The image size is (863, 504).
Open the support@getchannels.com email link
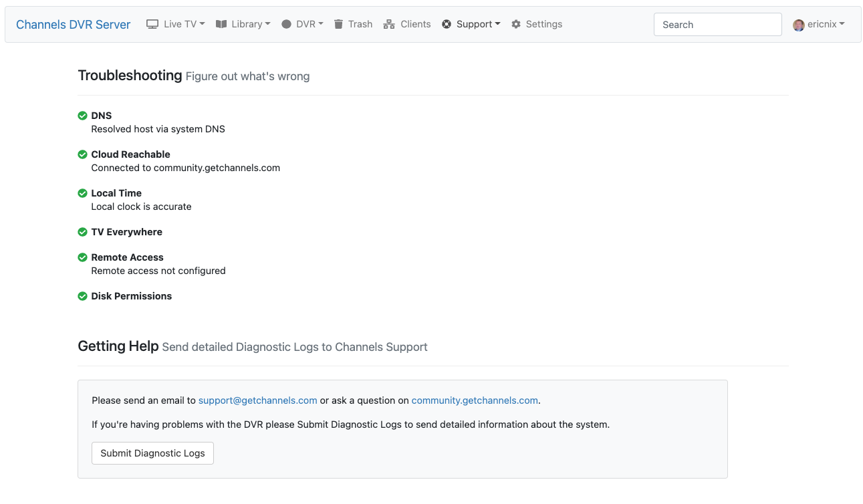257,400
